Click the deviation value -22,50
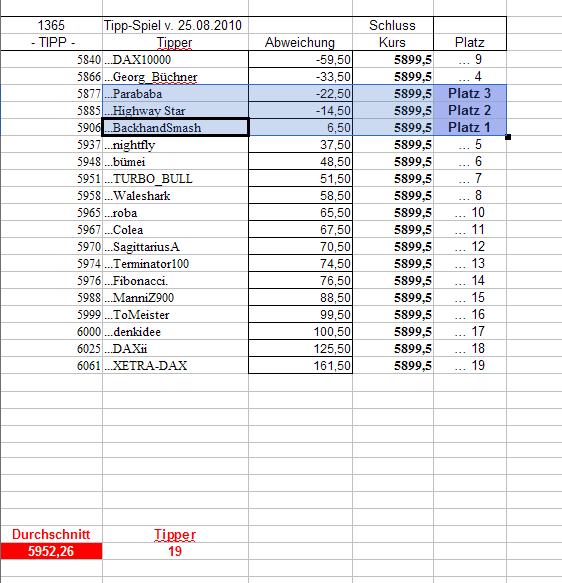The height and width of the screenshot is (583, 562). coord(300,93)
